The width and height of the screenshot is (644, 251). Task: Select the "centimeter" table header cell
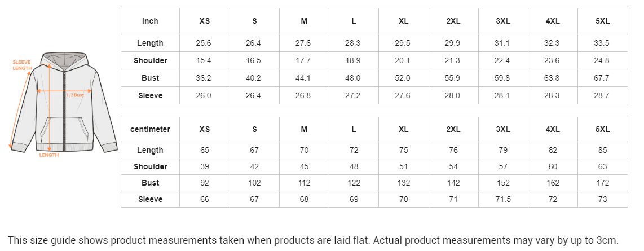pos(150,129)
